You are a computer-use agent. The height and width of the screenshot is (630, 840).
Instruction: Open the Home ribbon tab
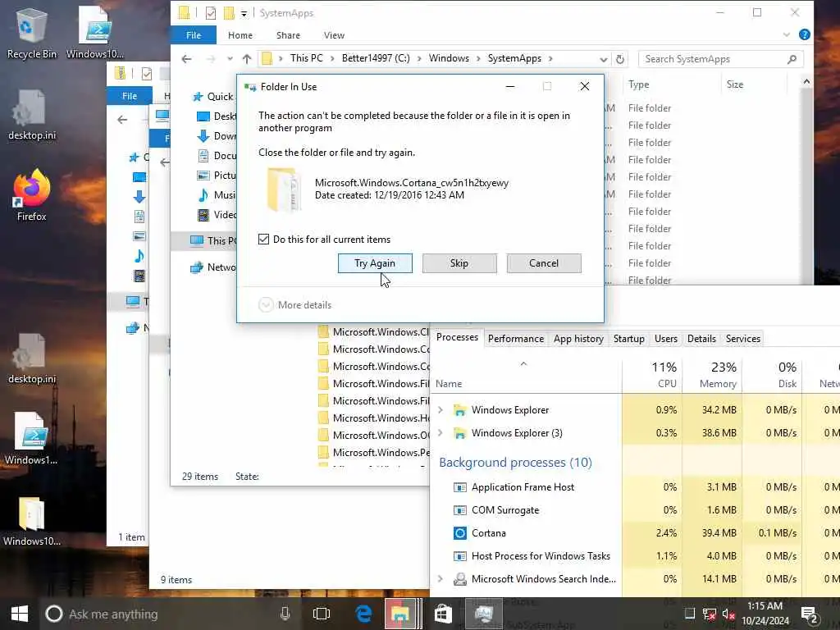pyautogui.click(x=240, y=35)
